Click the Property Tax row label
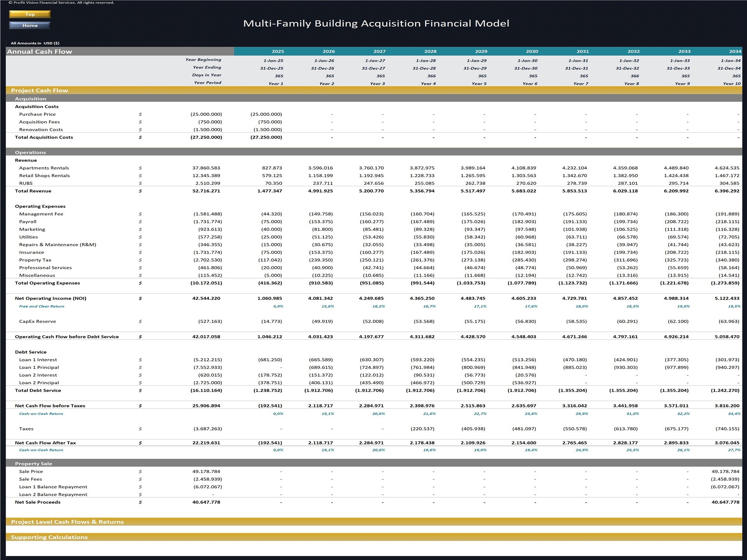The width and height of the screenshot is (747, 560). [35, 260]
